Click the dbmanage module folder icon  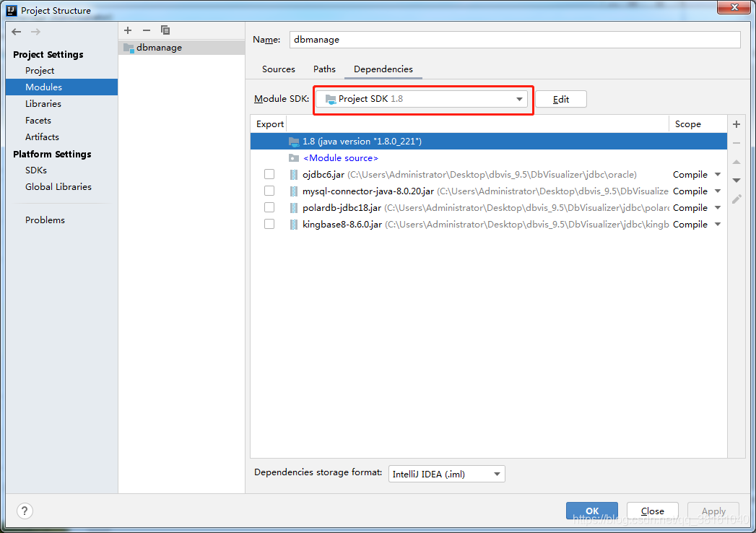coord(129,48)
